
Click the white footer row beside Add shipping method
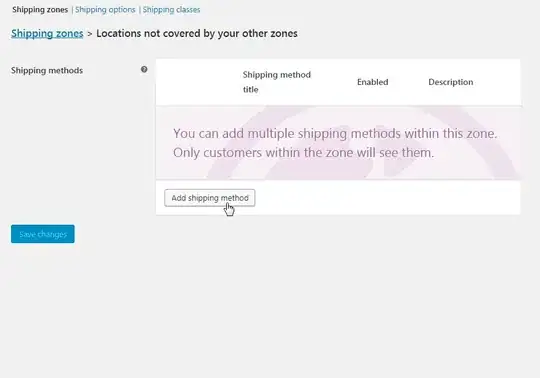(386, 198)
